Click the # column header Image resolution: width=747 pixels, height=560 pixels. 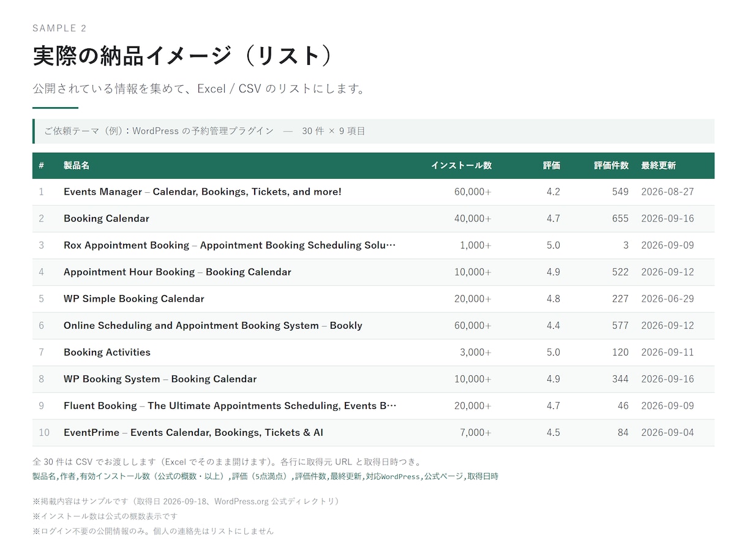click(x=41, y=166)
